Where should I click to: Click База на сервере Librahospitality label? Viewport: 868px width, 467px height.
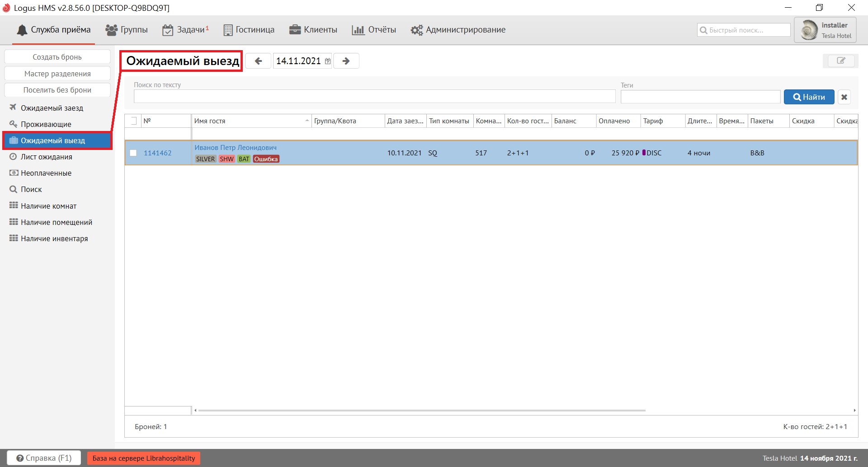point(144,458)
